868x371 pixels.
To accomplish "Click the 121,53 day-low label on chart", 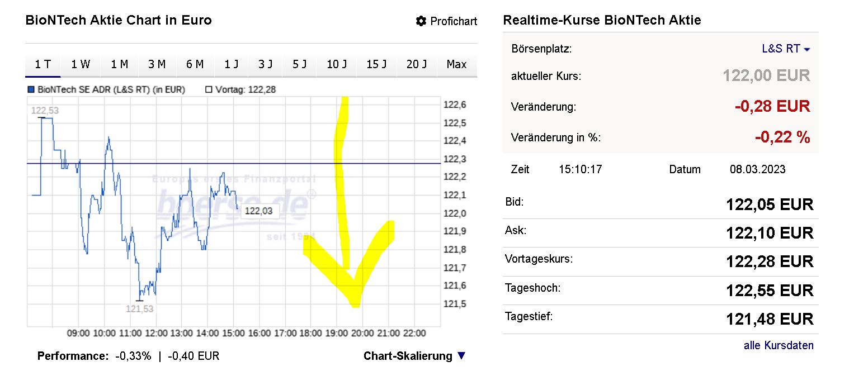I will (x=140, y=308).
